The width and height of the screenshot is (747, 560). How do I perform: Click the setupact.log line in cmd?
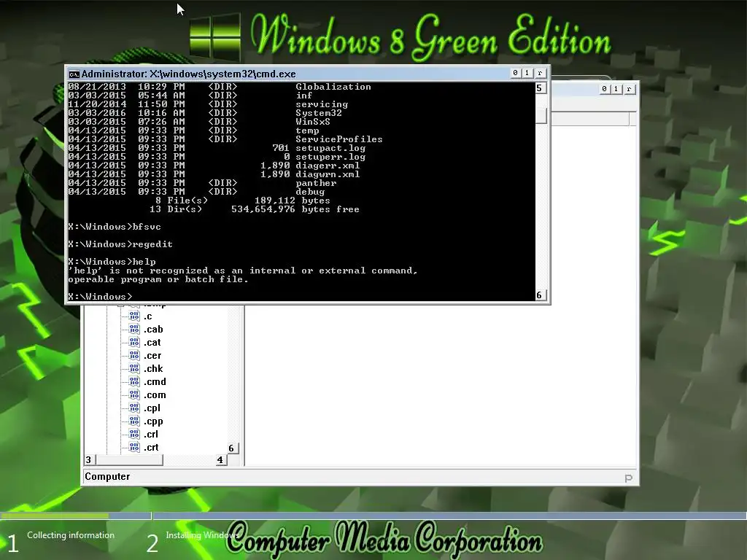[x=217, y=148]
